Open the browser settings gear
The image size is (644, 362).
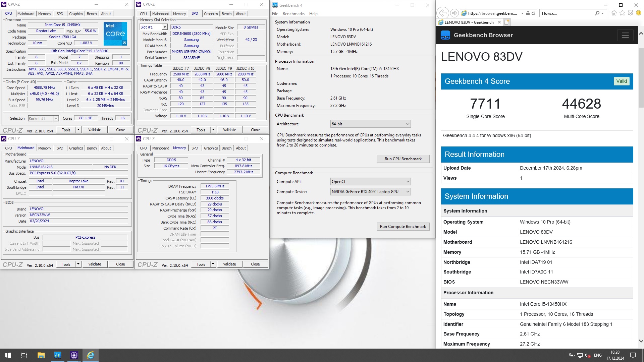(x=630, y=13)
